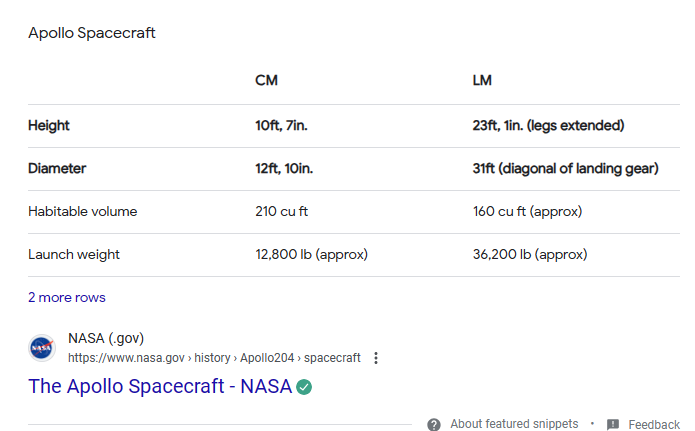
Task: Click the green verified checkmark badge
Action: (304, 386)
